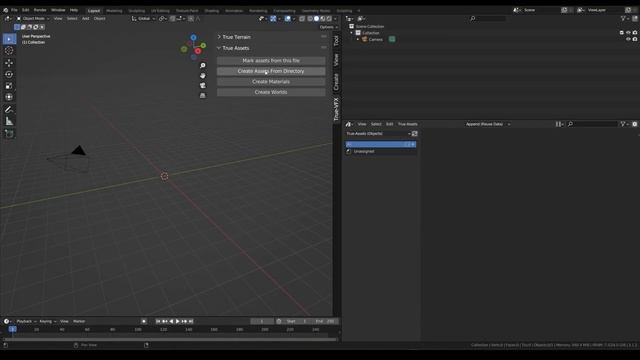Viewport: 640px width, 360px height.
Task: Open Append (Reuse Data) import dropdown
Action: pyautogui.click(x=487, y=124)
